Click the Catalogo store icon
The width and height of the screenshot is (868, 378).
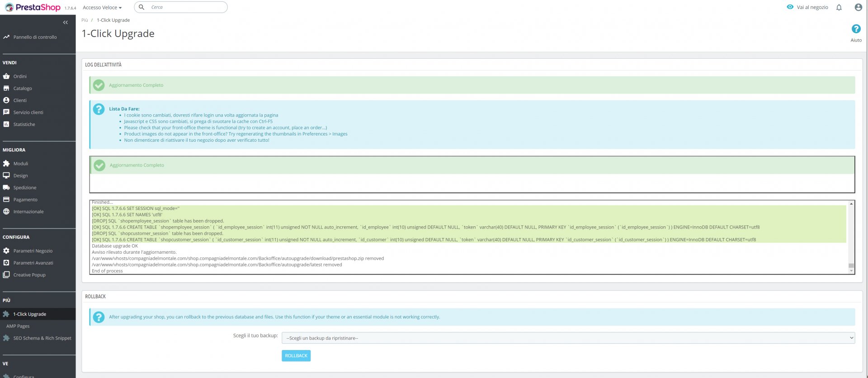(x=6, y=89)
